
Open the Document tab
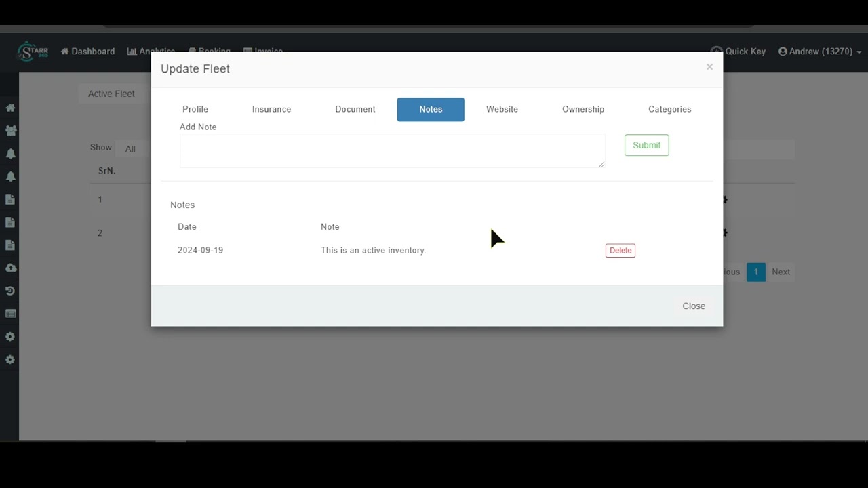pos(355,109)
